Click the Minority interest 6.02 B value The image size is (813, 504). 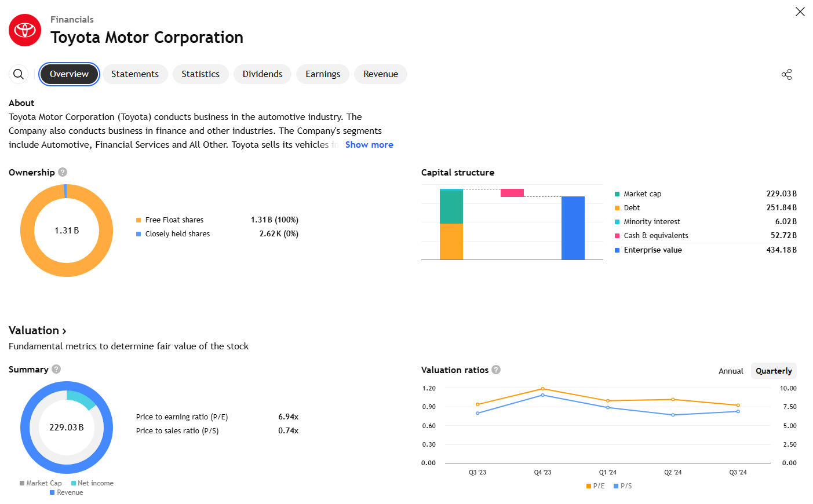(786, 222)
